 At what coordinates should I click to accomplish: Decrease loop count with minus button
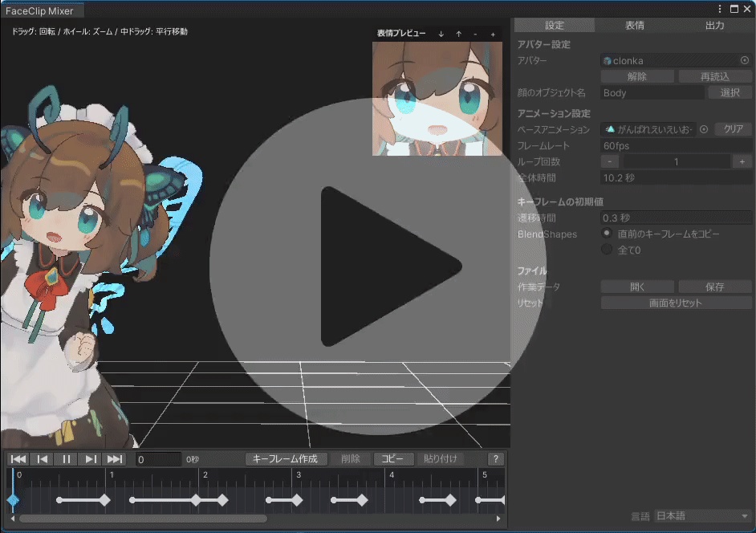tap(610, 161)
